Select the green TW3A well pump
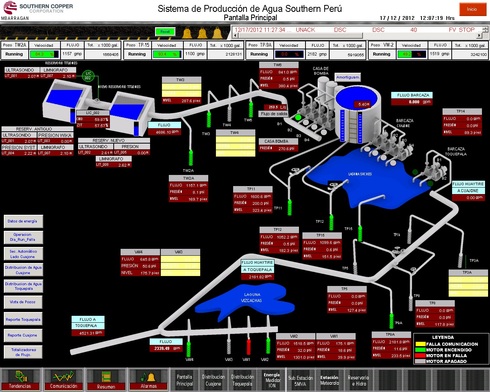This screenshot has width=490, height=392. [191, 158]
